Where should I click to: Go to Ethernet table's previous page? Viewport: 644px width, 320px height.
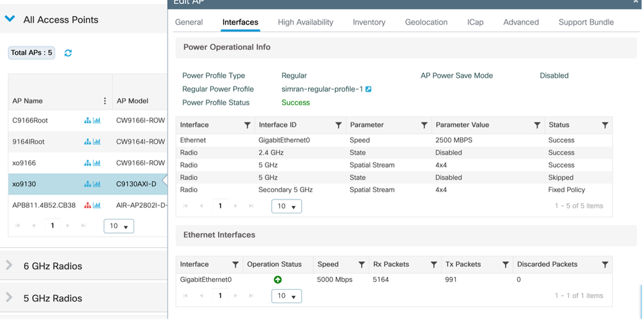201,295
